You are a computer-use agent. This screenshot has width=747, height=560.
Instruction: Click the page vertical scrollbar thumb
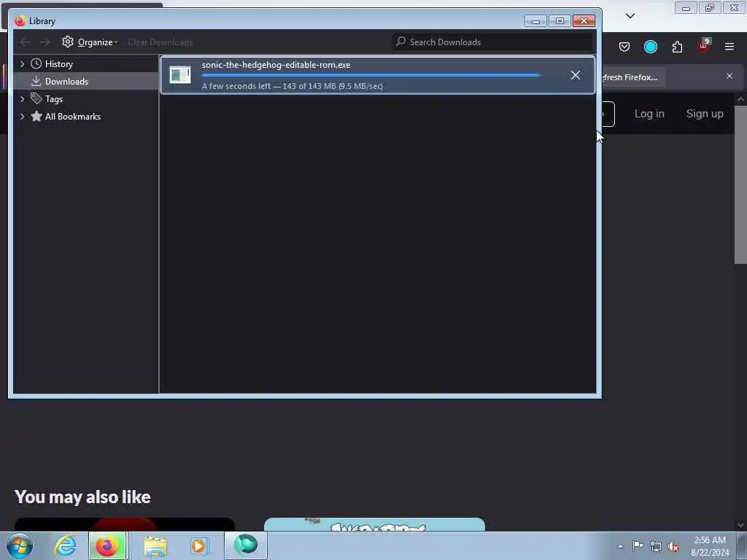point(740,184)
